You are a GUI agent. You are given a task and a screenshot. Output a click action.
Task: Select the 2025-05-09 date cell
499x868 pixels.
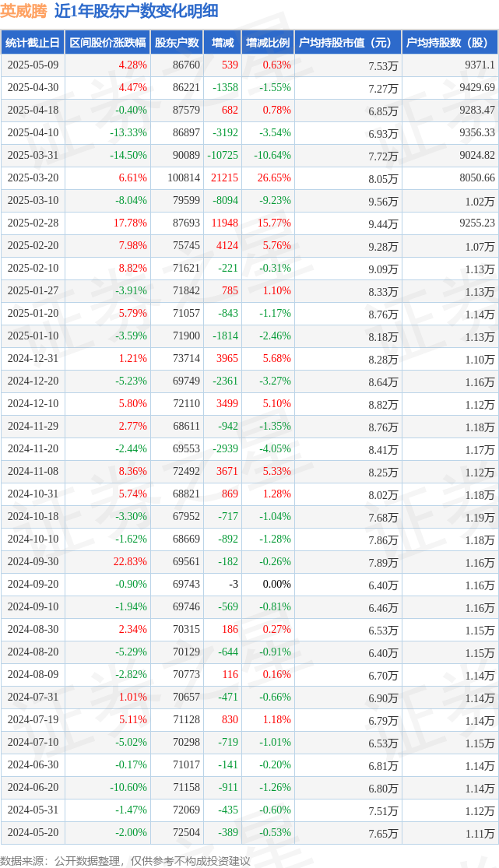coord(33,65)
